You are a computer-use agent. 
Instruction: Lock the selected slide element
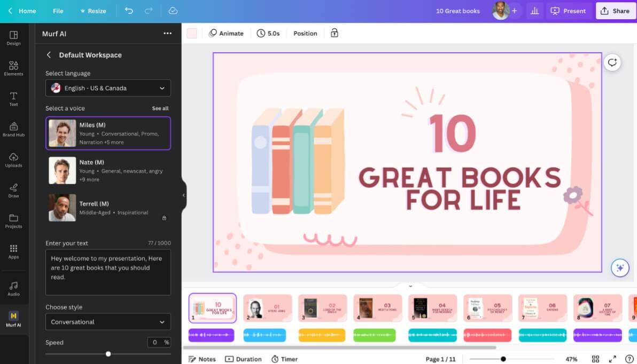point(334,33)
